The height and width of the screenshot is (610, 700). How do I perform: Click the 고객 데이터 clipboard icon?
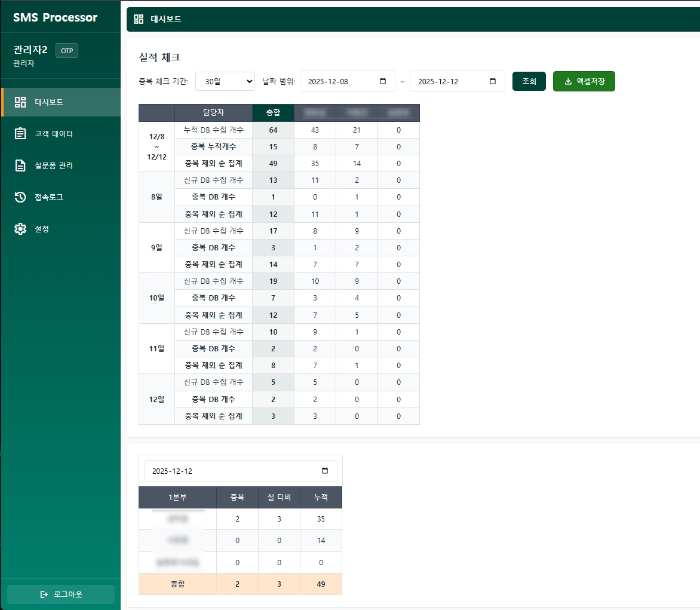pos(20,134)
